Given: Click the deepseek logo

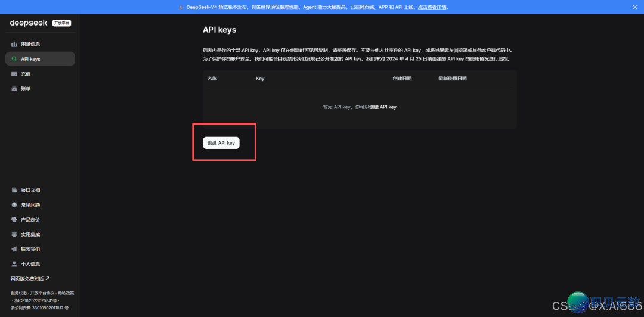Looking at the screenshot, I should pyautogui.click(x=29, y=23).
